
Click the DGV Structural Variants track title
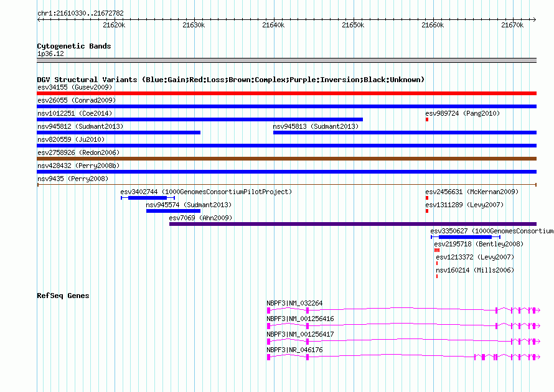pos(231,80)
